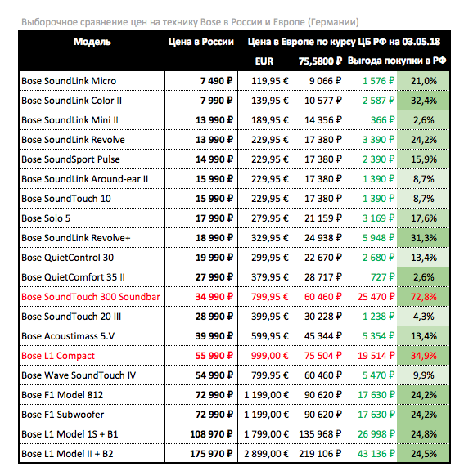Click 'Выгода покупки в РФ' header
The width and height of the screenshot is (473, 476).
pyautogui.click(x=397, y=61)
